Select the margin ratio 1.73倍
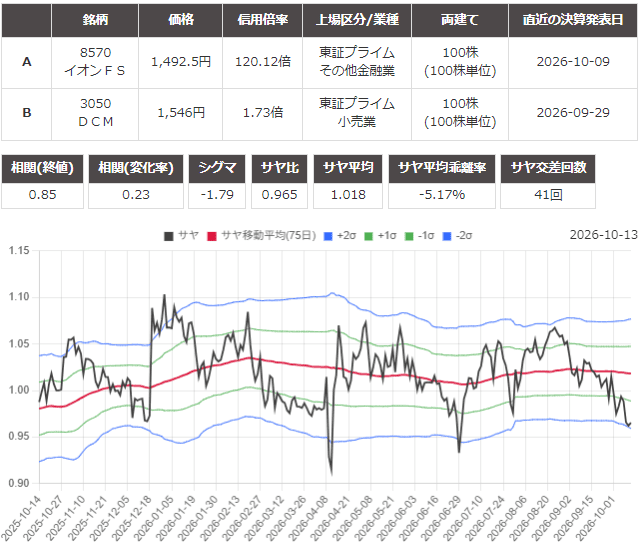 point(262,113)
